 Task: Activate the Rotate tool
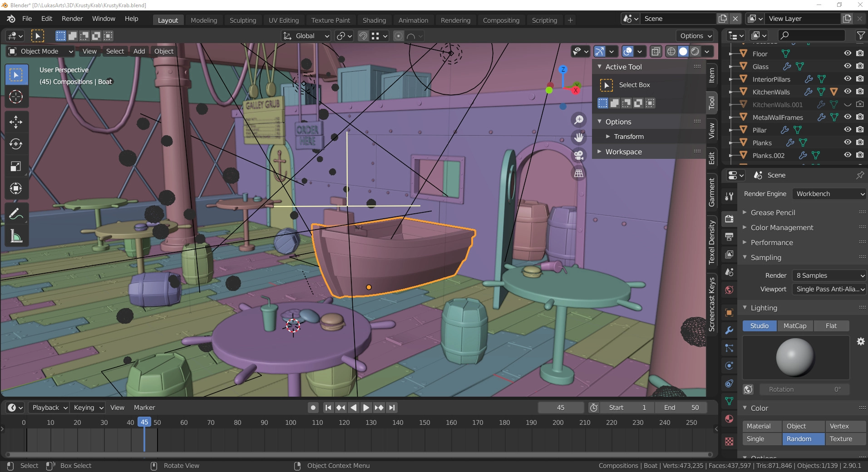point(16,144)
